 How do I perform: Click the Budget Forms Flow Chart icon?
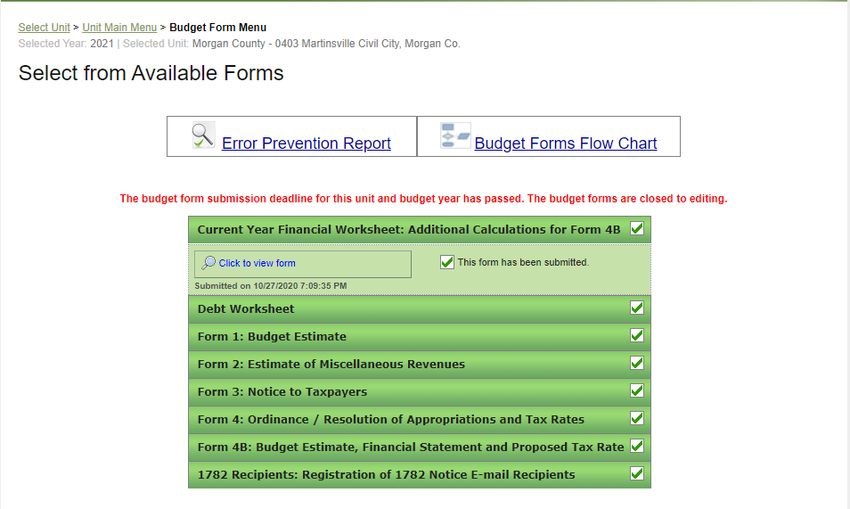pos(455,136)
